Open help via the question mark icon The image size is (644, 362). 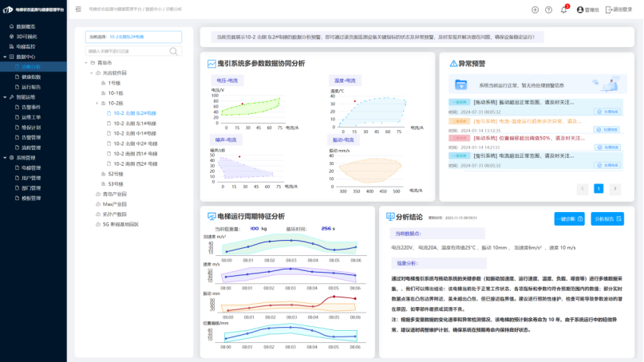548,10
